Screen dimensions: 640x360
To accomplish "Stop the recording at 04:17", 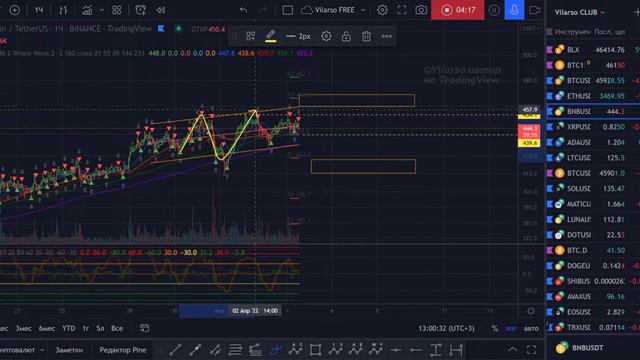I will coord(458,10).
